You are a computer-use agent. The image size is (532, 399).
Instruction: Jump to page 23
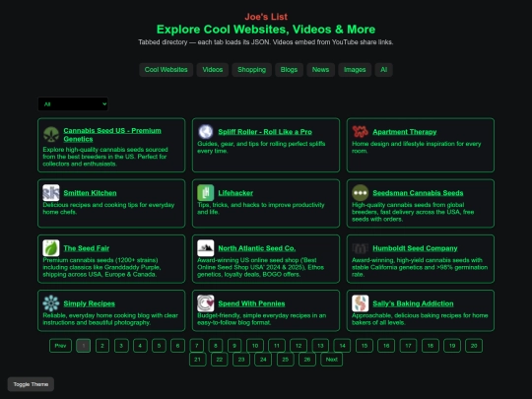tap(241, 360)
